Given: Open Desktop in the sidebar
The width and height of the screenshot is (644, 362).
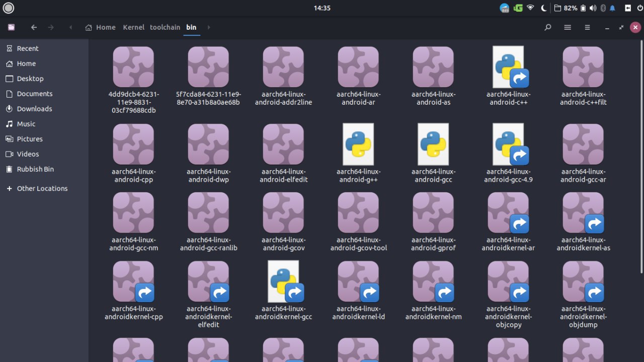Looking at the screenshot, I should tap(44, 79).
